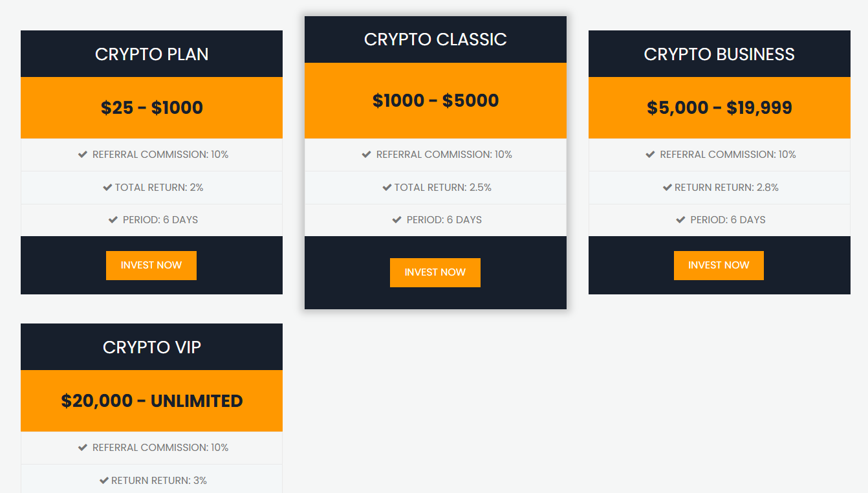Click the Crypto VIP header title

[x=152, y=347]
